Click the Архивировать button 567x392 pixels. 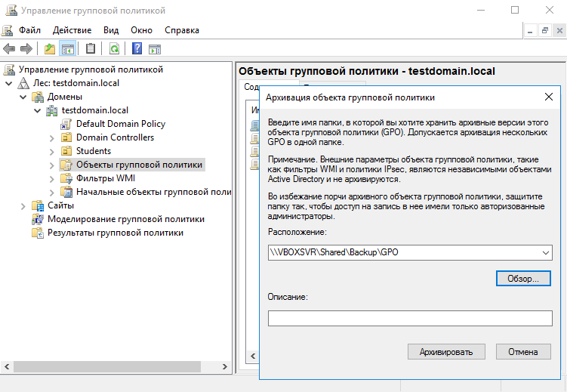point(445,352)
